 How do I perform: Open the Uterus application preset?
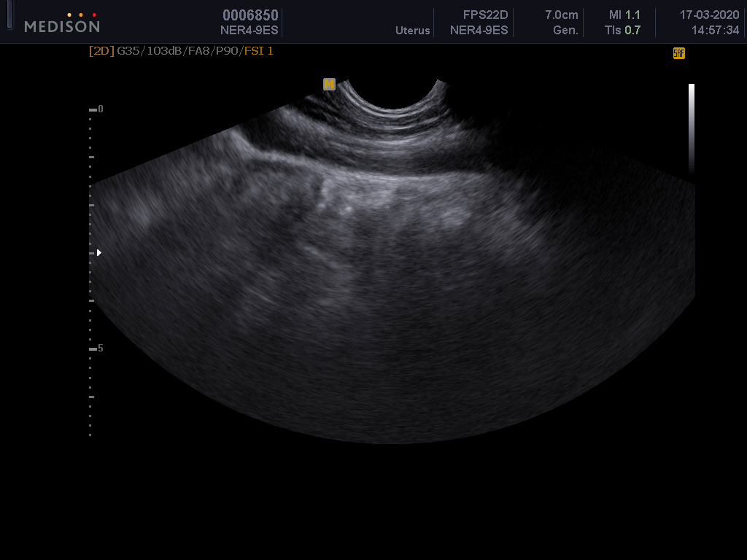(x=412, y=31)
